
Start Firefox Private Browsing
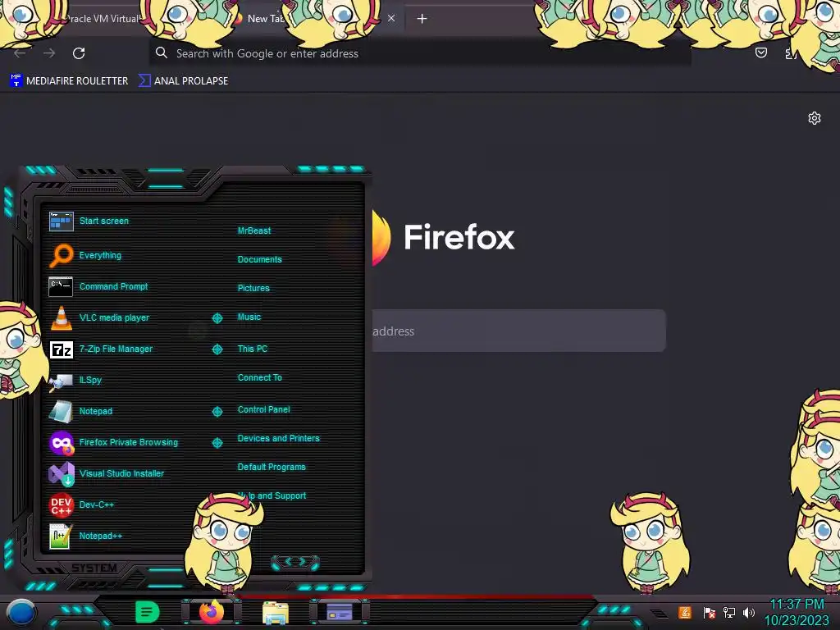pyautogui.click(x=113, y=442)
